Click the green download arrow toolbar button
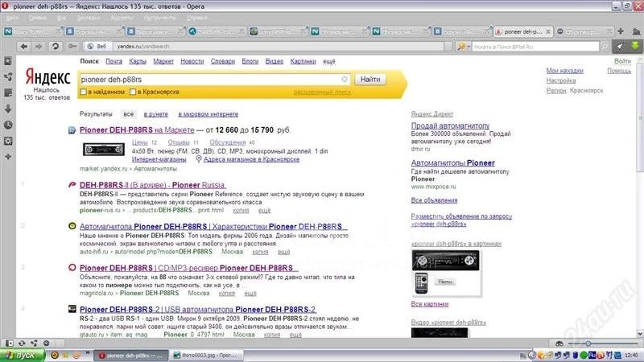The image size is (644, 362). point(635,47)
